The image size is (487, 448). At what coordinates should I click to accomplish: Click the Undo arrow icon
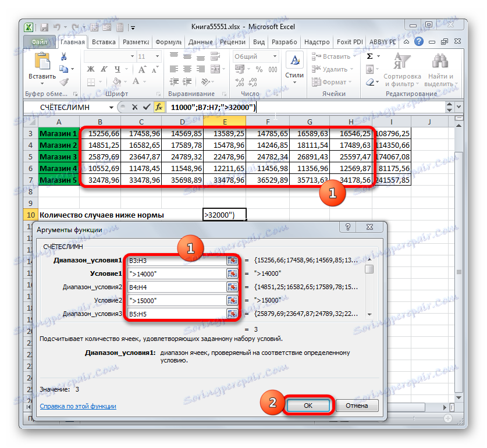tap(56, 27)
